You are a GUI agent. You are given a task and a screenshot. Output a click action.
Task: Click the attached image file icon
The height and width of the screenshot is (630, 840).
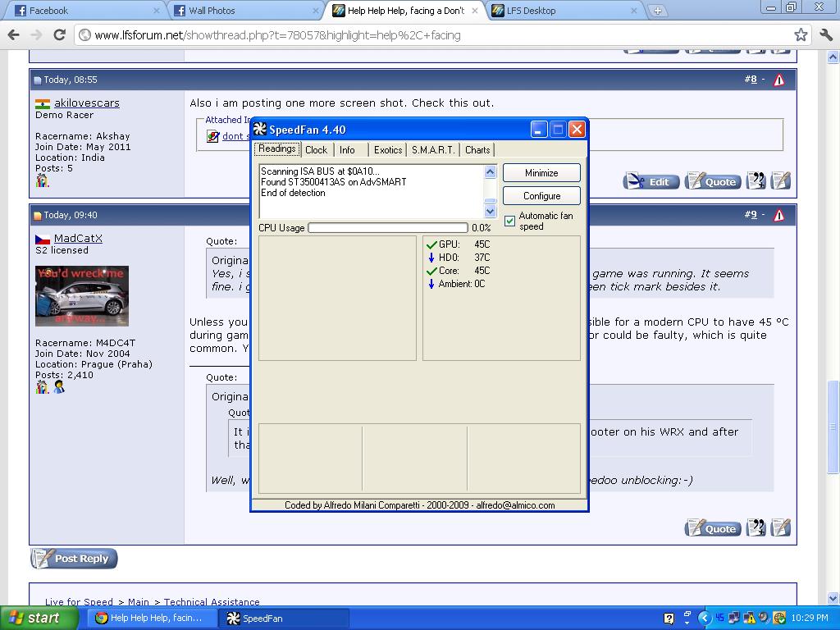pyautogui.click(x=212, y=136)
